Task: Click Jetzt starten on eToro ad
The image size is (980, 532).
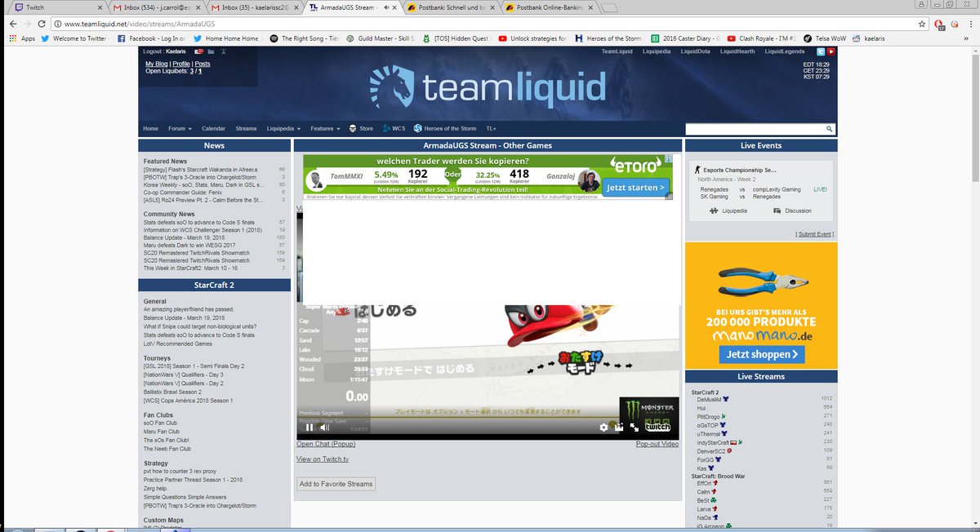Action: click(636, 188)
